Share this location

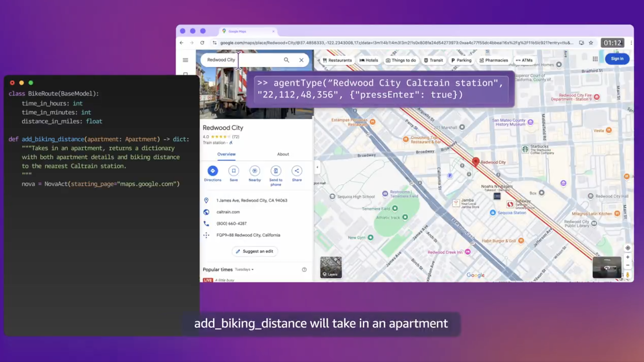[297, 171]
